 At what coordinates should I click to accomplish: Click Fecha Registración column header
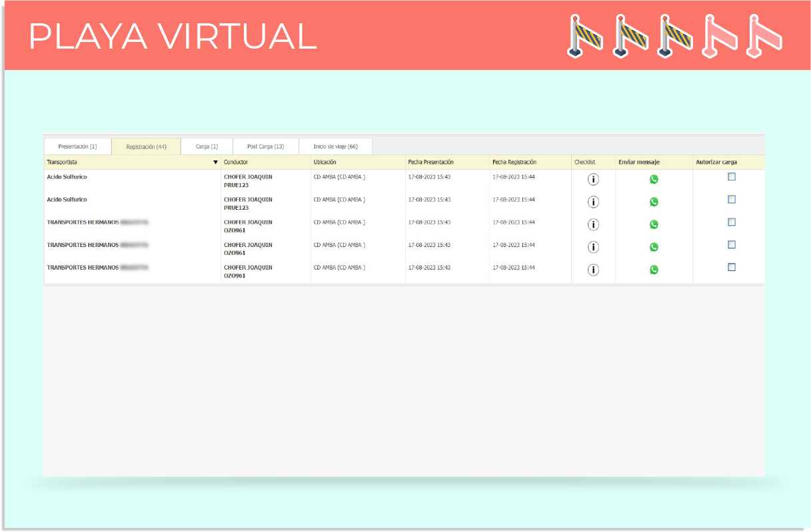point(514,162)
